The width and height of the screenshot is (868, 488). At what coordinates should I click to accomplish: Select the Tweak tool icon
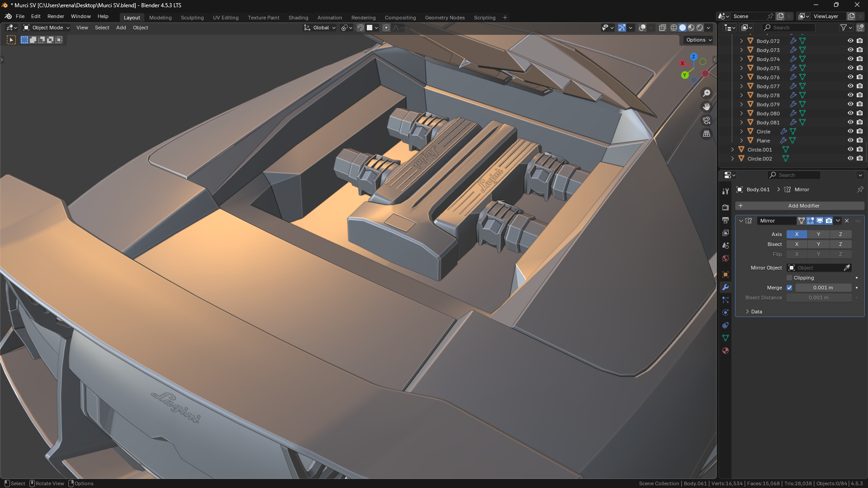point(11,40)
